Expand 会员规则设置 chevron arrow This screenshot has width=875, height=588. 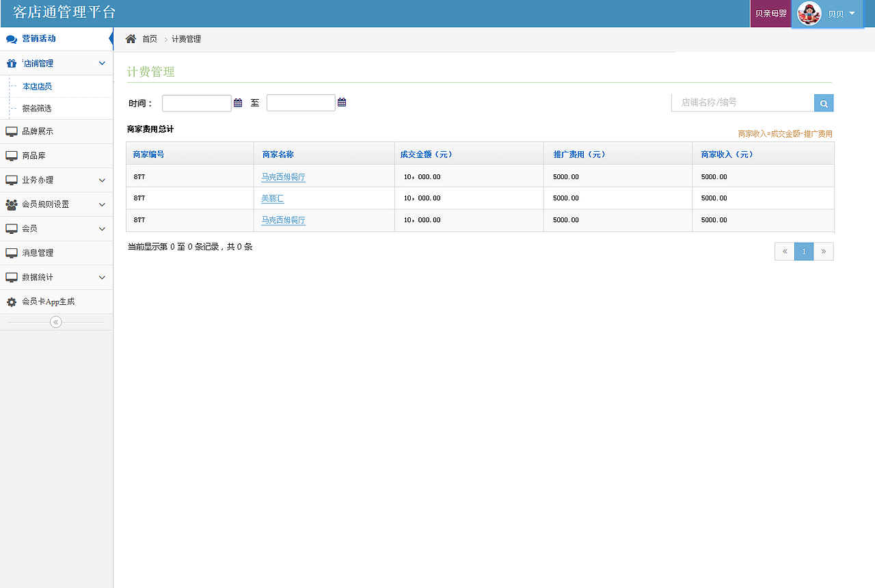click(102, 204)
